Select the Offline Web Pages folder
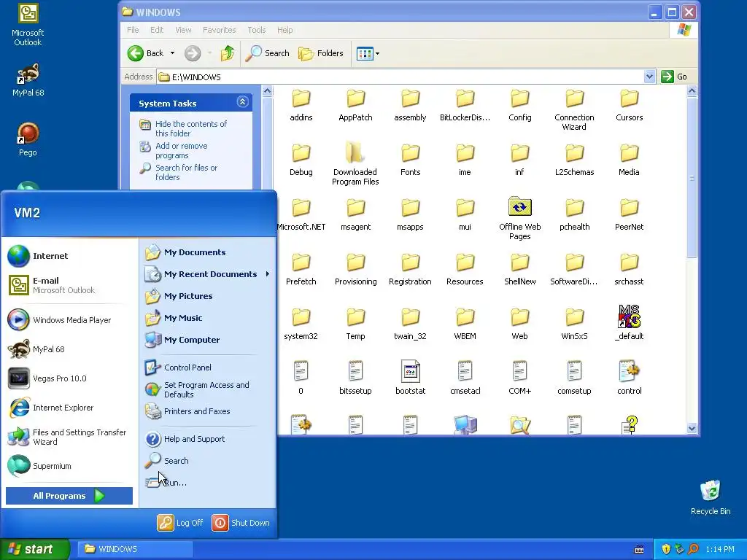Viewport: 747px width, 560px height. [x=519, y=219]
